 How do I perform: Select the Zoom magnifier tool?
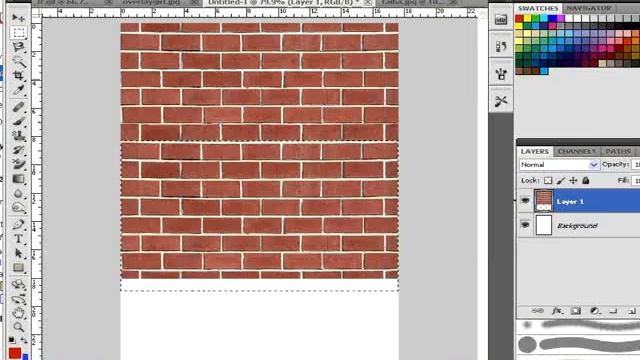pyautogui.click(x=18, y=327)
